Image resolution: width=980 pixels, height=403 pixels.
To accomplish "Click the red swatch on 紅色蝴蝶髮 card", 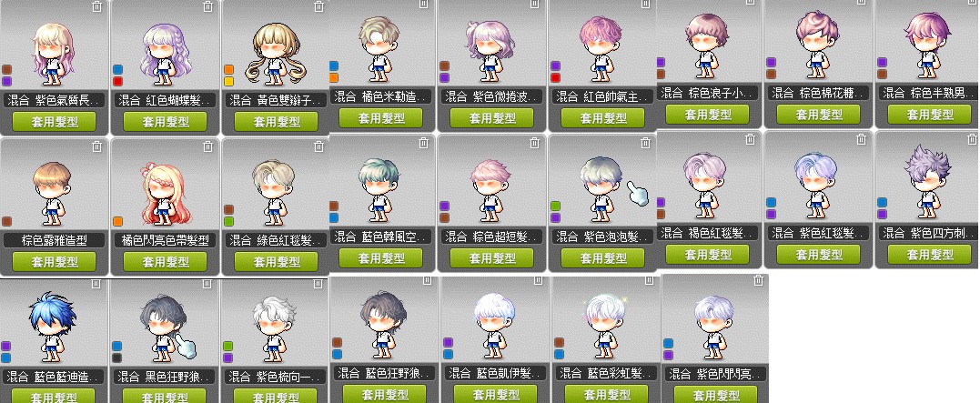I will point(117,81).
